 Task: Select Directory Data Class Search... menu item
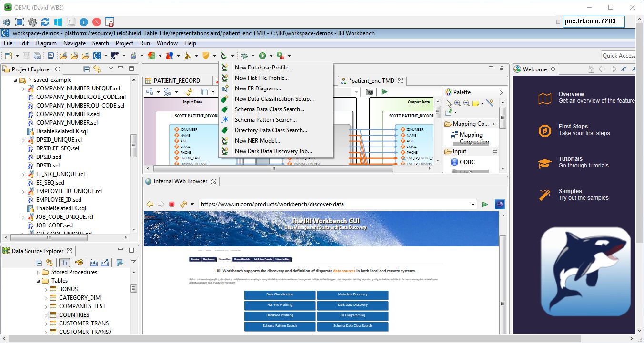click(x=276, y=130)
